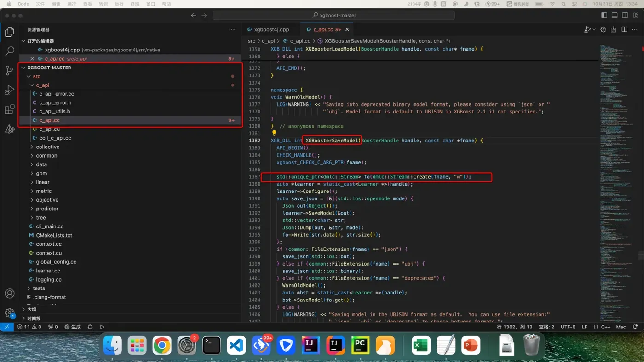Open the Explorer view in activity bar
Image resolution: width=644 pixels, height=362 pixels.
[x=10, y=32]
